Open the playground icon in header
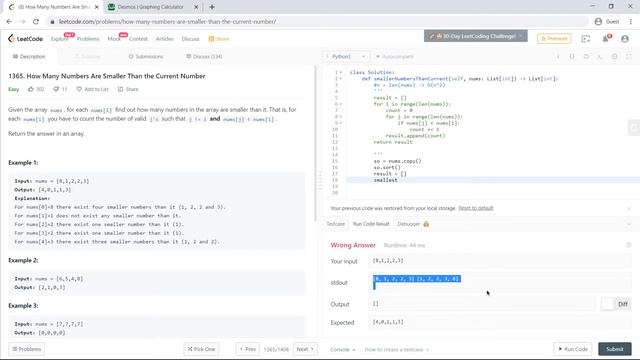Image resolution: width=640 pixels, height=360 pixels. click(x=586, y=39)
